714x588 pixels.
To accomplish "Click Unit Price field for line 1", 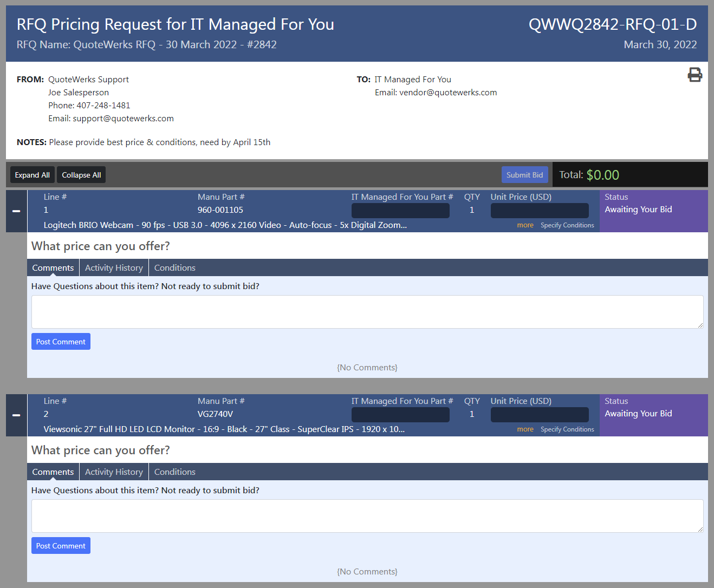I will 540,211.
